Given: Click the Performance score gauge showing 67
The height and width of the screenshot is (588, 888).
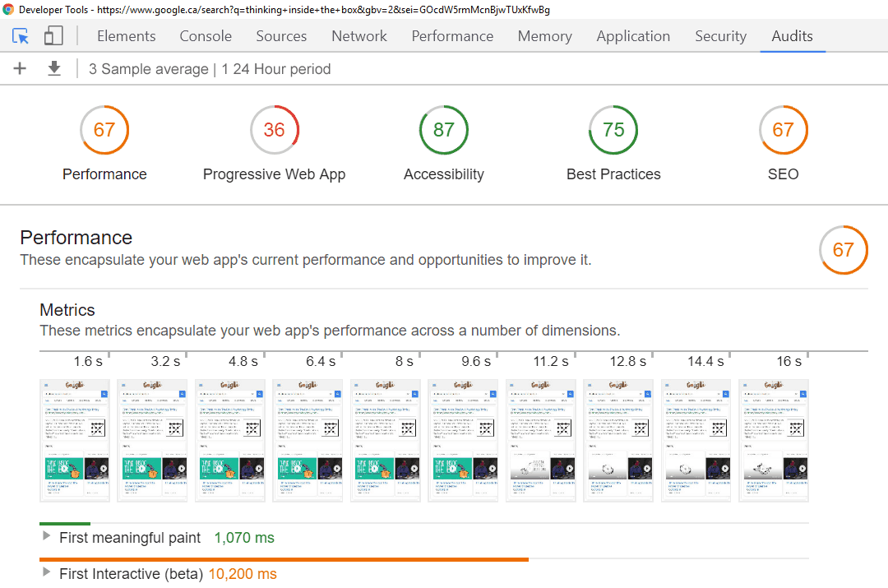Looking at the screenshot, I should pyautogui.click(x=104, y=130).
